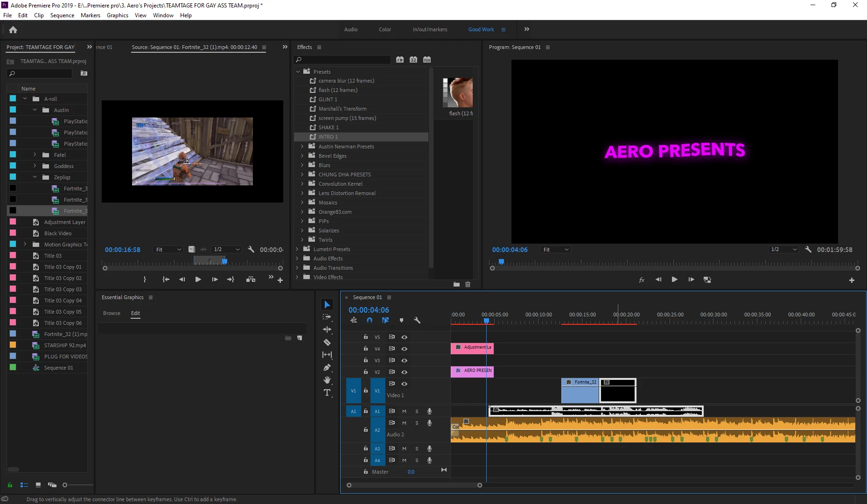Select the AERO PRESENTS clip in timeline
Image resolution: width=867 pixels, height=504 pixels.
pyautogui.click(x=472, y=371)
